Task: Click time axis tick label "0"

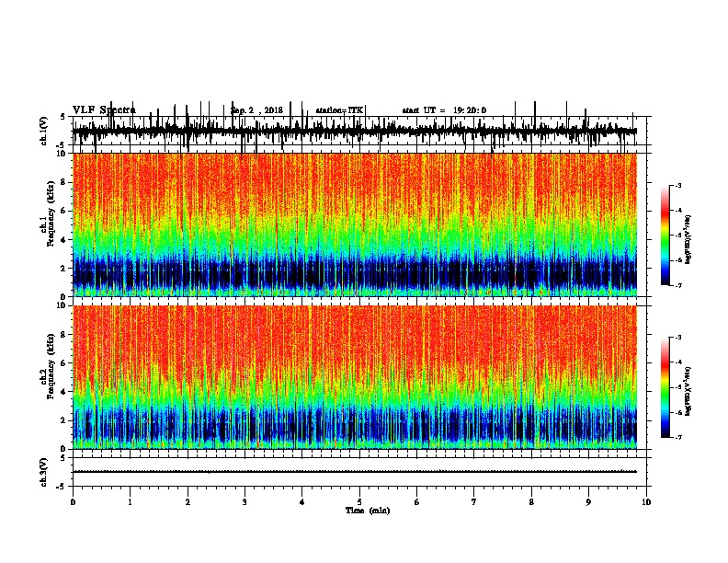Action: pos(73,502)
